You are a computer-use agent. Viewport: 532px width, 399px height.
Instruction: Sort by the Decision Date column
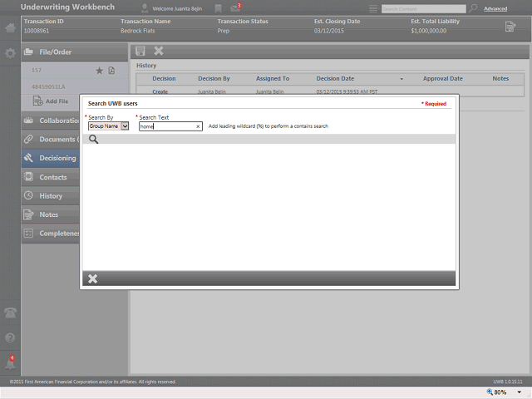(x=335, y=79)
